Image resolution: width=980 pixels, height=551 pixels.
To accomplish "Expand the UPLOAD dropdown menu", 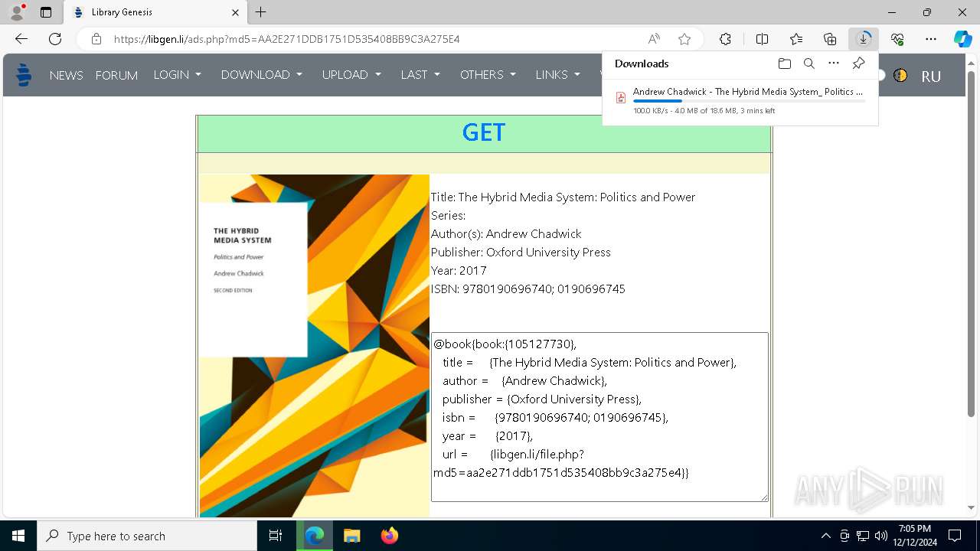I will pos(351,74).
